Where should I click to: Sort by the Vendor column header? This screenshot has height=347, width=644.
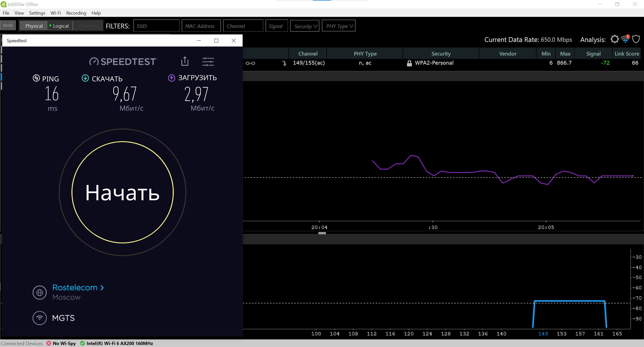(x=508, y=54)
